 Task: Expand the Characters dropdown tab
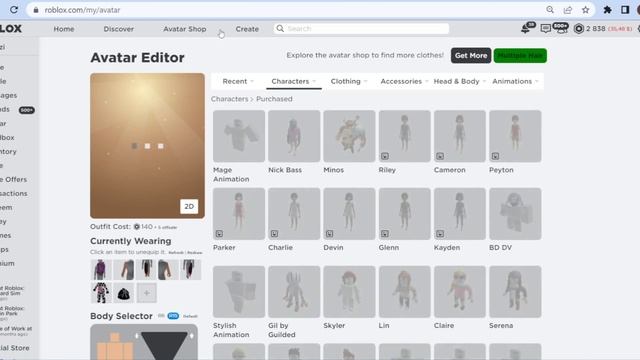click(294, 81)
